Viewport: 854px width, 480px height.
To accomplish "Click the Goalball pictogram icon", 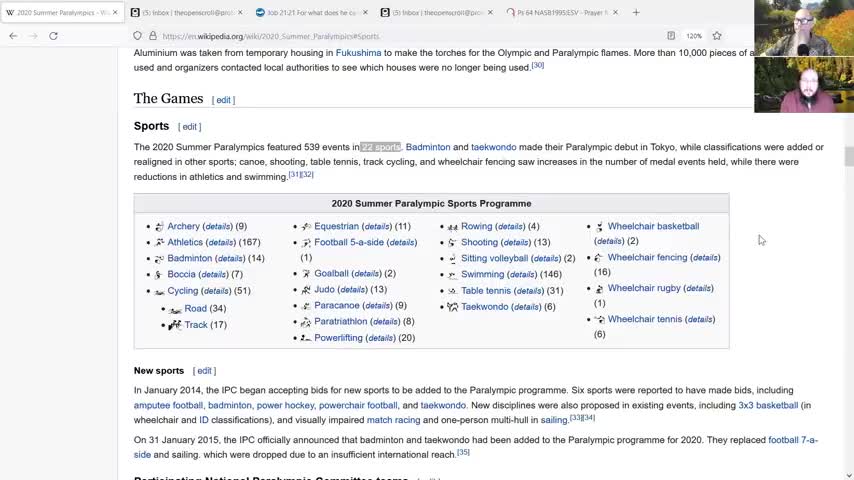I will 306,274.
